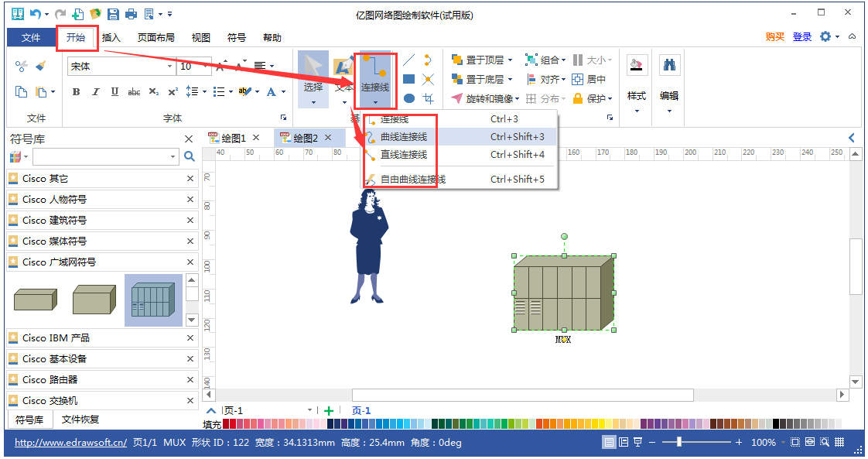The height and width of the screenshot is (459, 868).
Task: Open the 视图 ribbon tab
Action: (200, 37)
